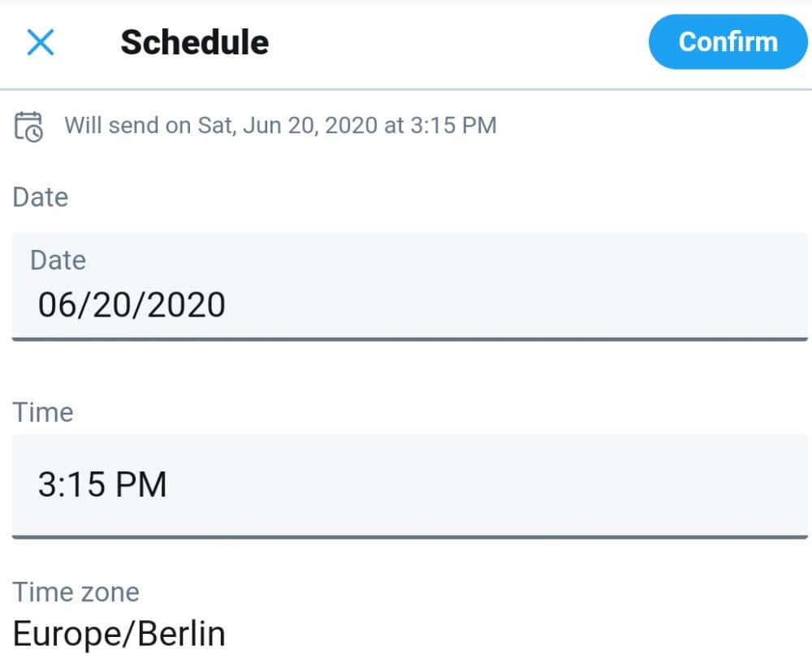Click the calendar-clock icon beside send summary
This screenshot has width=812, height=663.
(28, 127)
